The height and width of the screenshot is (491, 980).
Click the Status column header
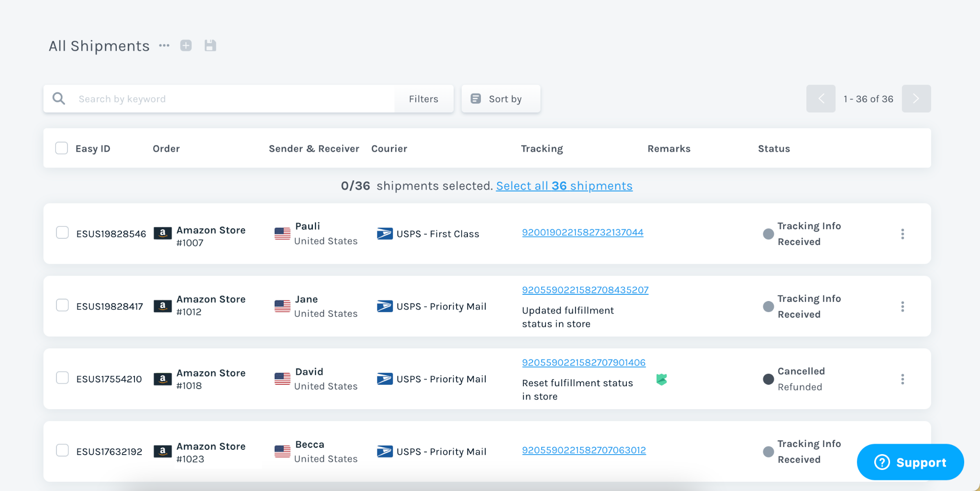click(774, 148)
